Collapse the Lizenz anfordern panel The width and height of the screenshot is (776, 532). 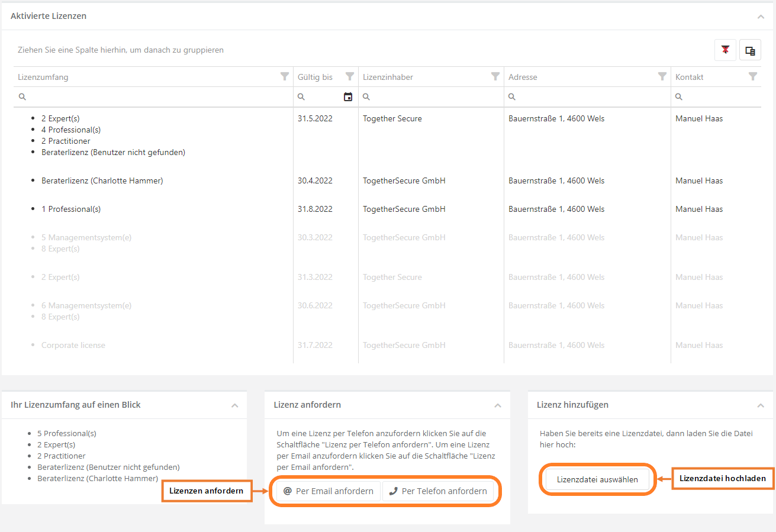point(498,405)
